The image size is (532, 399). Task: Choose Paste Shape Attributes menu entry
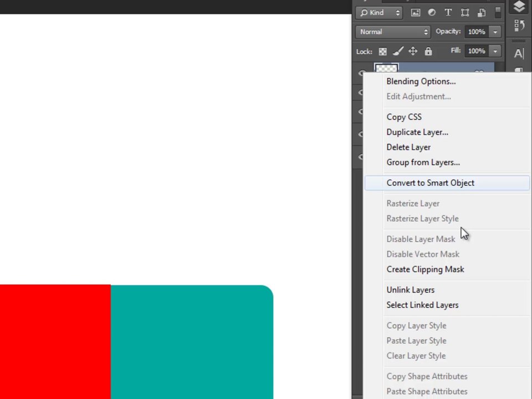(x=427, y=392)
